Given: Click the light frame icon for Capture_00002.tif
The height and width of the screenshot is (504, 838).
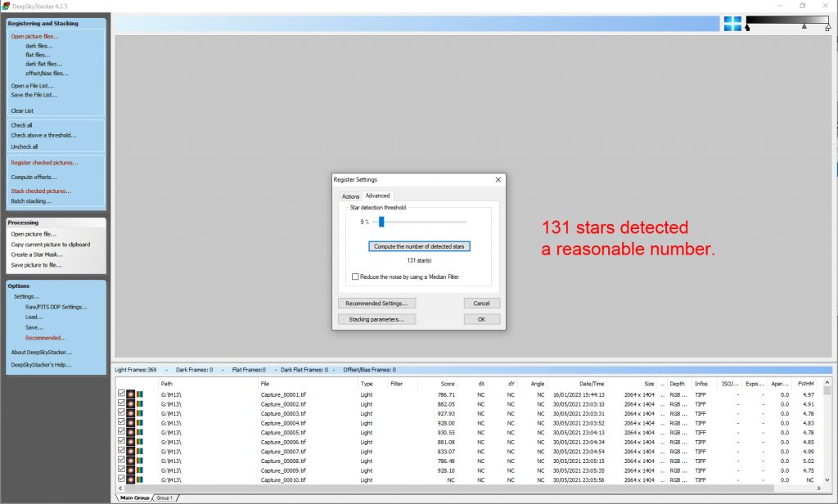Looking at the screenshot, I should click(130, 404).
